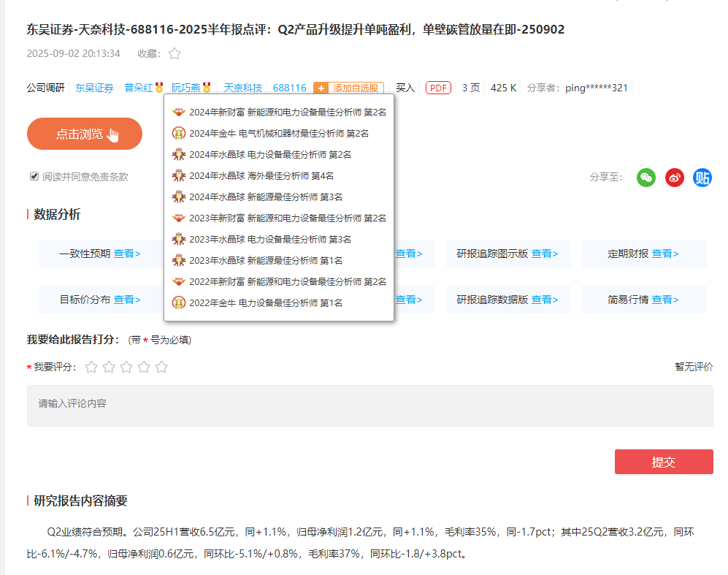Click fourth rating star
Viewport: 728px width, 575px height.
pyautogui.click(x=144, y=367)
